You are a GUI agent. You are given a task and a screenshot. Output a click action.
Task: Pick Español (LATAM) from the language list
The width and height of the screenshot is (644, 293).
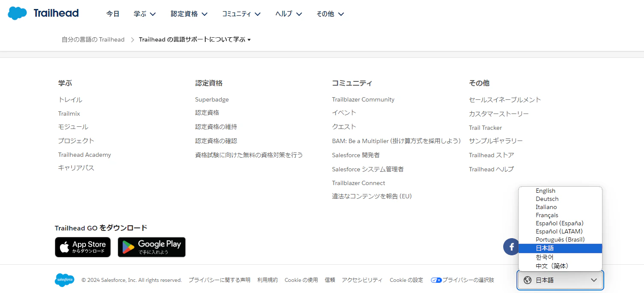coord(560,231)
